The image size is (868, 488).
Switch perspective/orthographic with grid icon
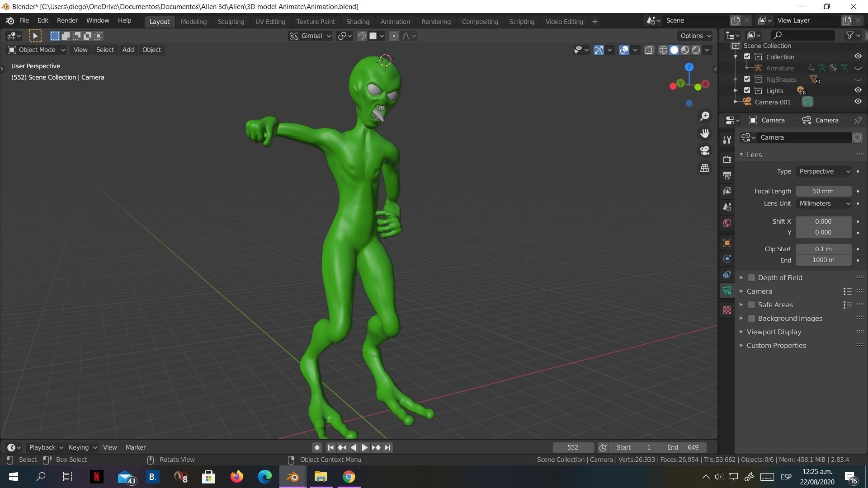(x=704, y=168)
